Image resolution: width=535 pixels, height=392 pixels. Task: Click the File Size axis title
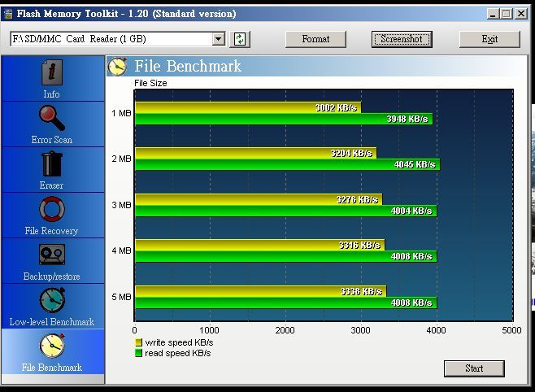pos(150,83)
